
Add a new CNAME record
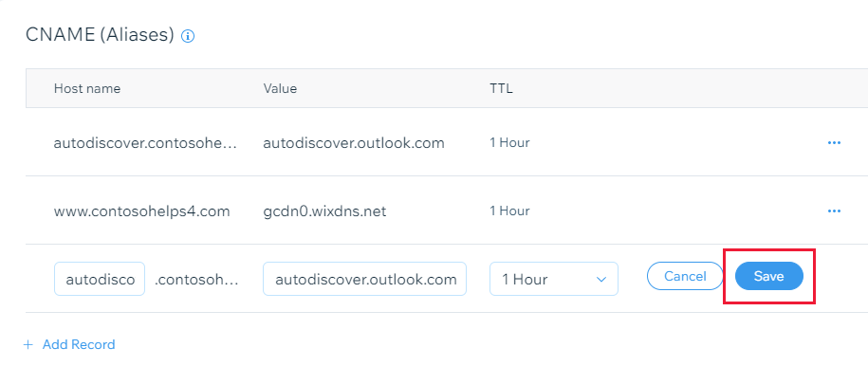click(69, 344)
